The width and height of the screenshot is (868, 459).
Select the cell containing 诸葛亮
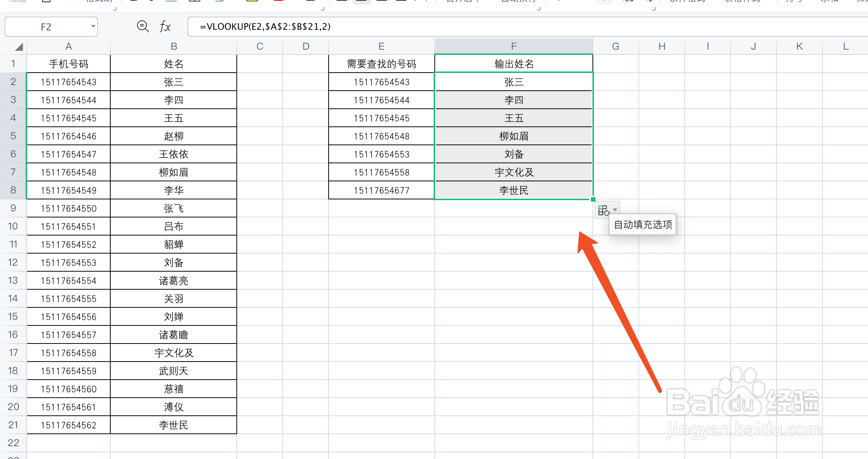point(174,281)
